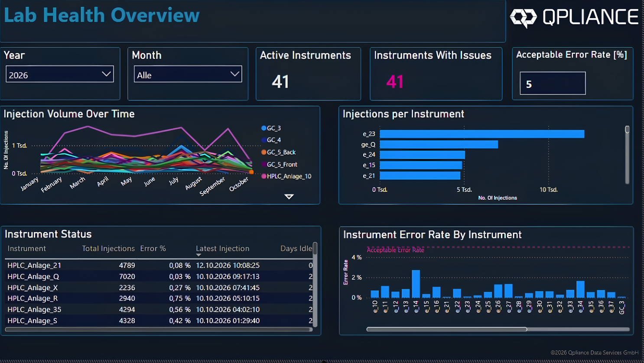Click total injections value 7020
The height and width of the screenshot is (363, 644).
pyautogui.click(x=127, y=276)
